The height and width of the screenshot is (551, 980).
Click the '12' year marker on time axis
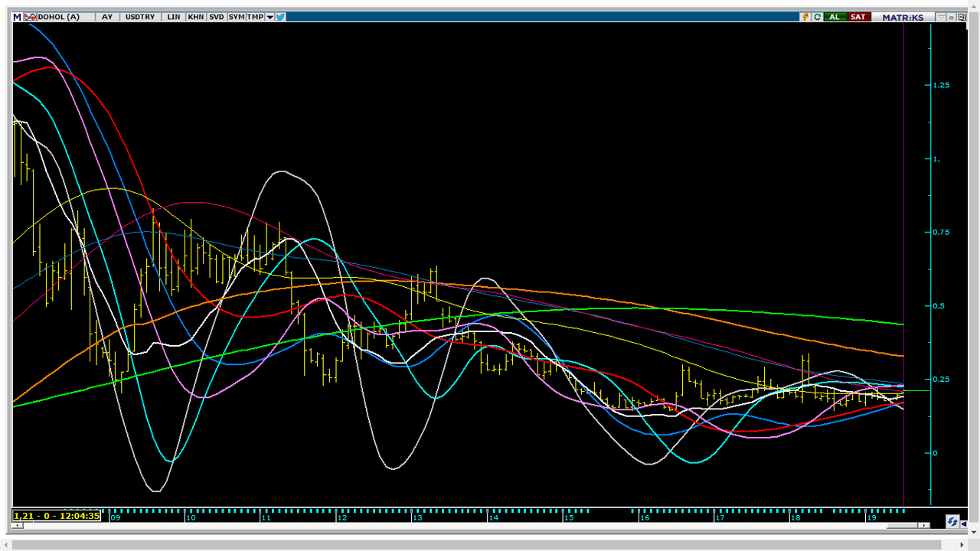tap(341, 517)
